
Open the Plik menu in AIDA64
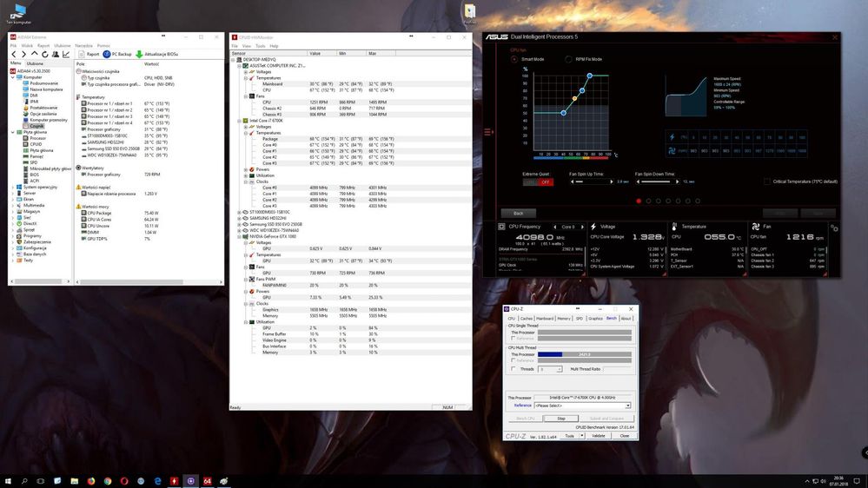[13, 46]
